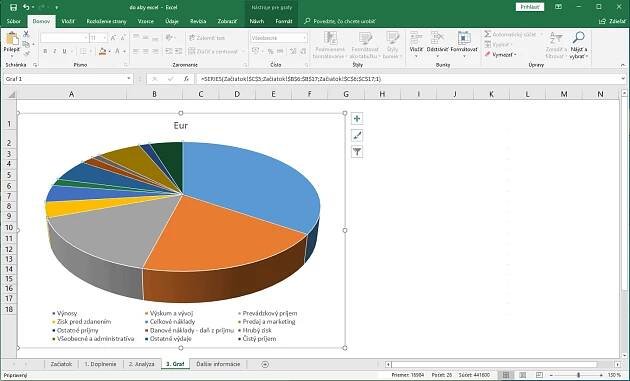Switch to the Ďalšie informácie sheet tab

coord(218,364)
